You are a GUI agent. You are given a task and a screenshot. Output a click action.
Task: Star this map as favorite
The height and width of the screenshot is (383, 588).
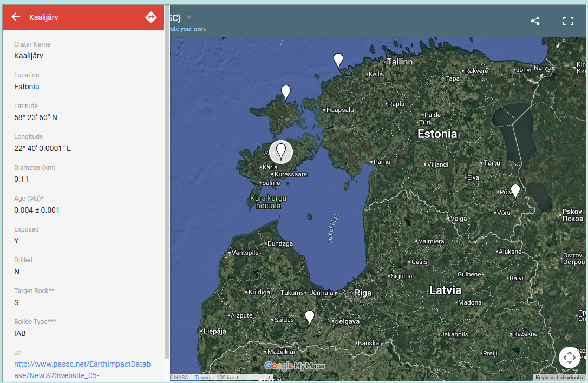point(189,17)
